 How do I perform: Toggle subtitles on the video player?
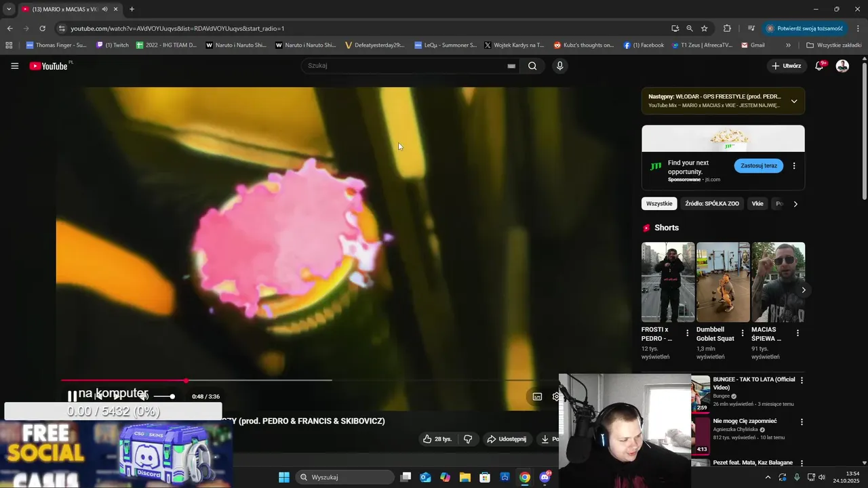(537, 396)
